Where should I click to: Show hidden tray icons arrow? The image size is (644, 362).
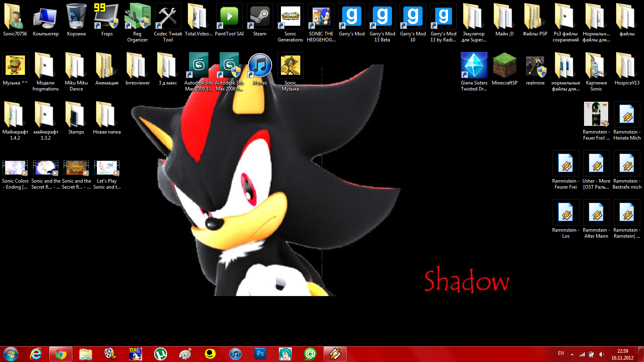(x=572, y=354)
